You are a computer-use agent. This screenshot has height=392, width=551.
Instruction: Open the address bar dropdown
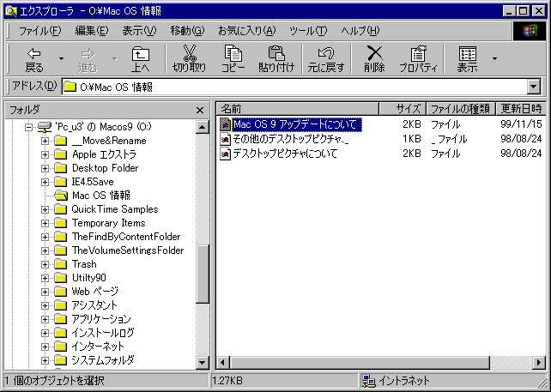pos(534,87)
